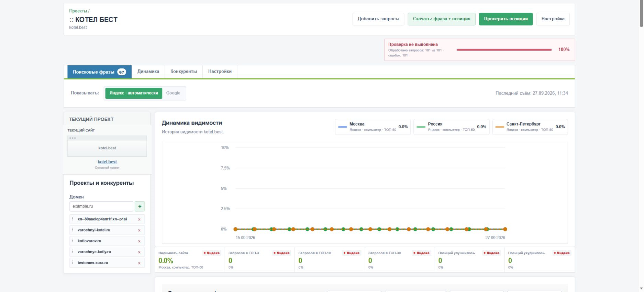Click the dotted handle beside varochnye-kotly.ru
The image size is (644, 292).
pos(73,252)
